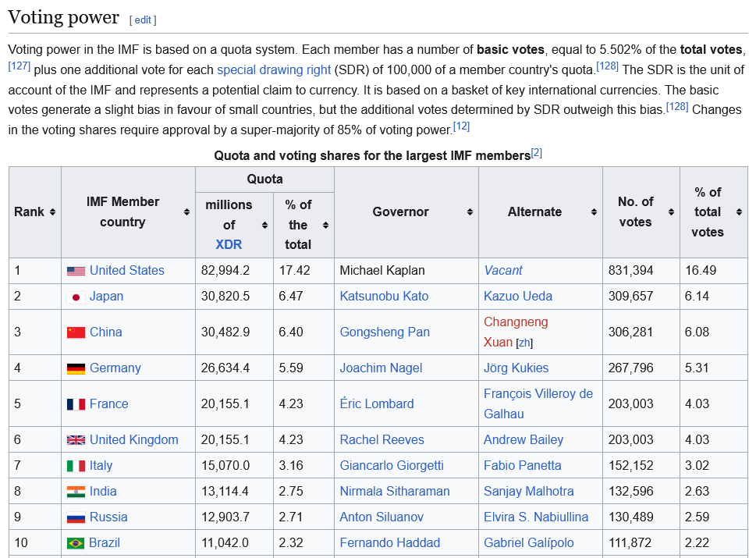Open citation 2 in table caption
The width and height of the screenshot is (756, 558).
tap(537, 154)
